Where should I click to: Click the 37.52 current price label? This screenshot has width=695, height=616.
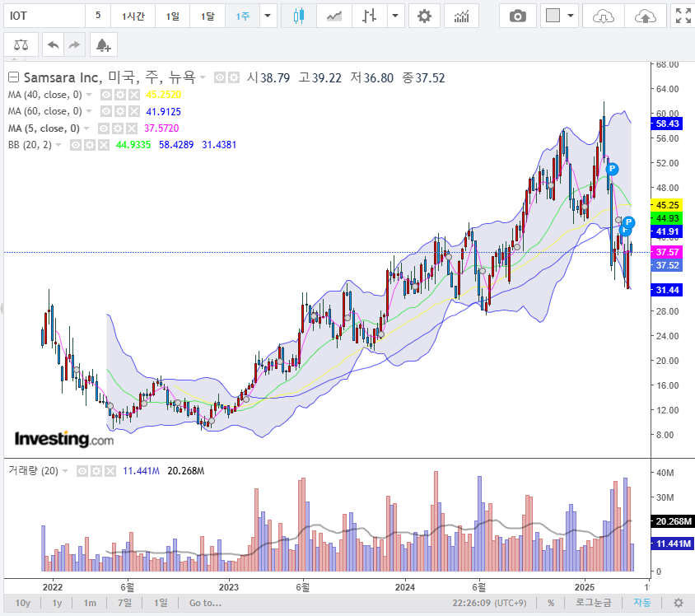667,265
